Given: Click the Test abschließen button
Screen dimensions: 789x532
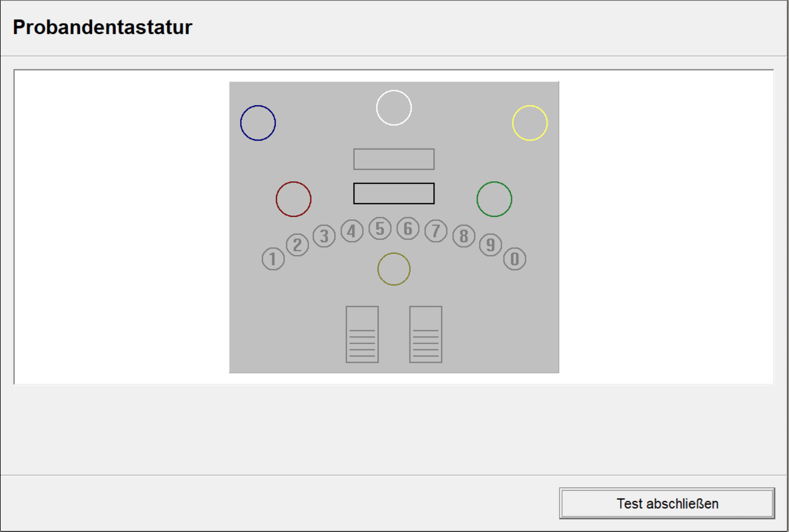Looking at the screenshot, I should click(667, 503).
